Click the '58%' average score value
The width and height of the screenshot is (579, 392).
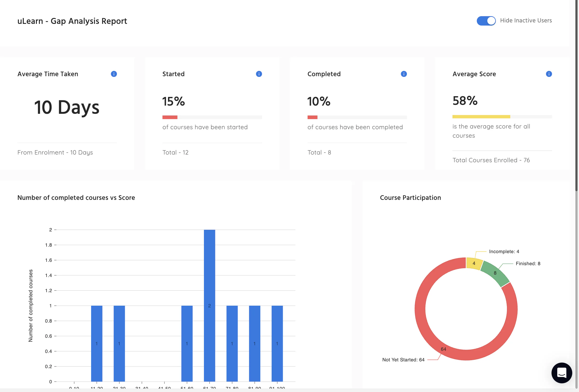465,101
